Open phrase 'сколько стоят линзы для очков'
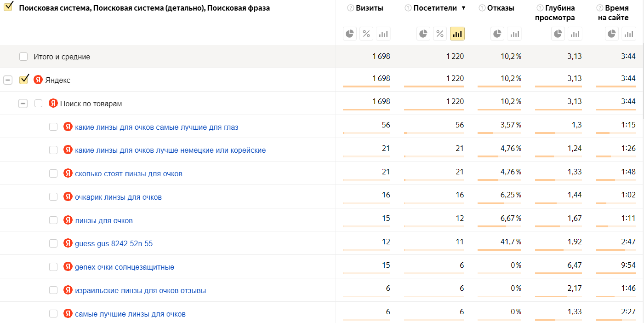 129,174
